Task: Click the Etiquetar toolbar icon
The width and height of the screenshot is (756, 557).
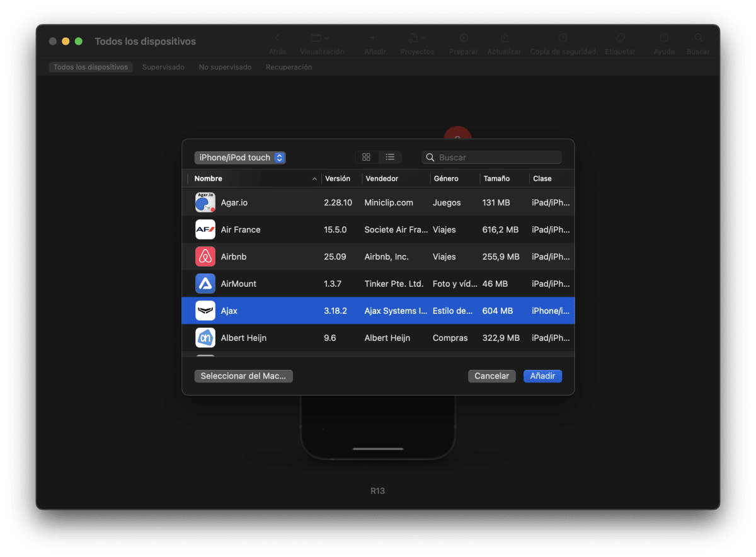Action: 620,38
